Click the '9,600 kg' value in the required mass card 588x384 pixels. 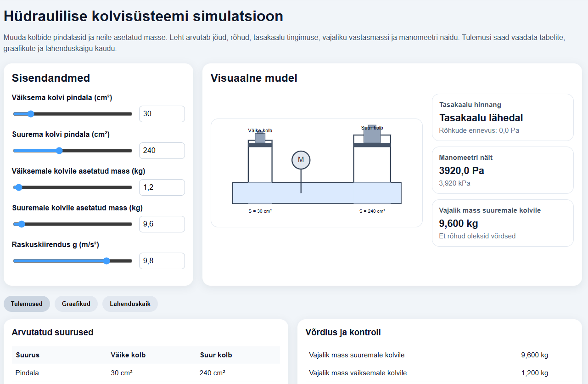pyautogui.click(x=459, y=223)
